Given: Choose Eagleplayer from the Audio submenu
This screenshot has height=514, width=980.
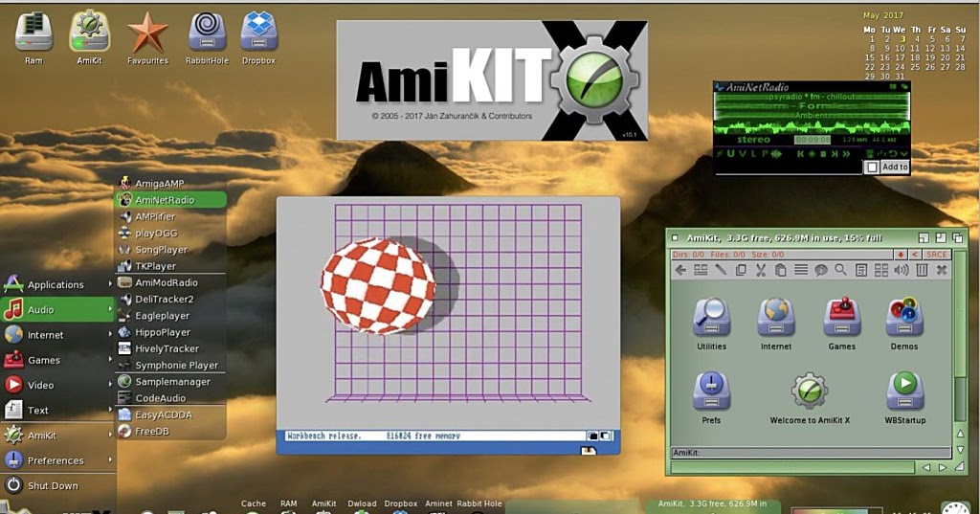Looking at the screenshot, I should (170, 316).
